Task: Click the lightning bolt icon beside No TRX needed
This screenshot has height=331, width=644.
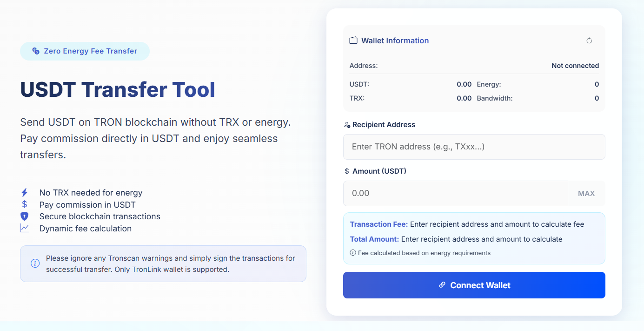Action: (x=25, y=193)
